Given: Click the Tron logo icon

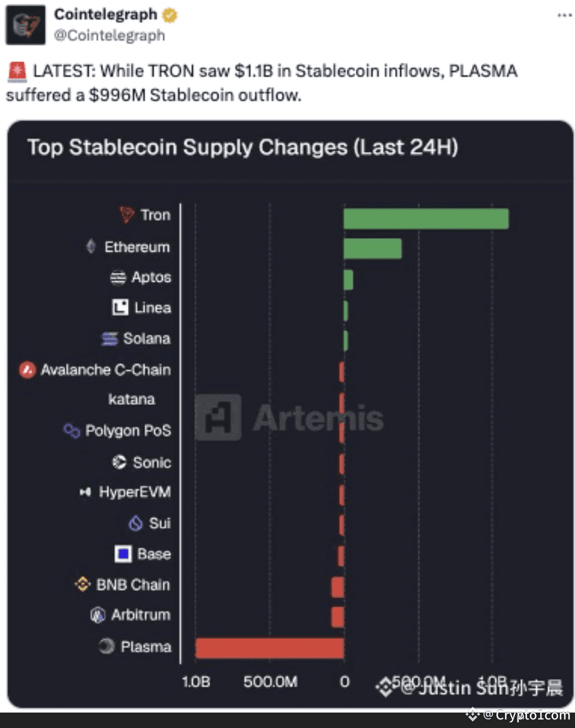Looking at the screenshot, I should coord(127,215).
